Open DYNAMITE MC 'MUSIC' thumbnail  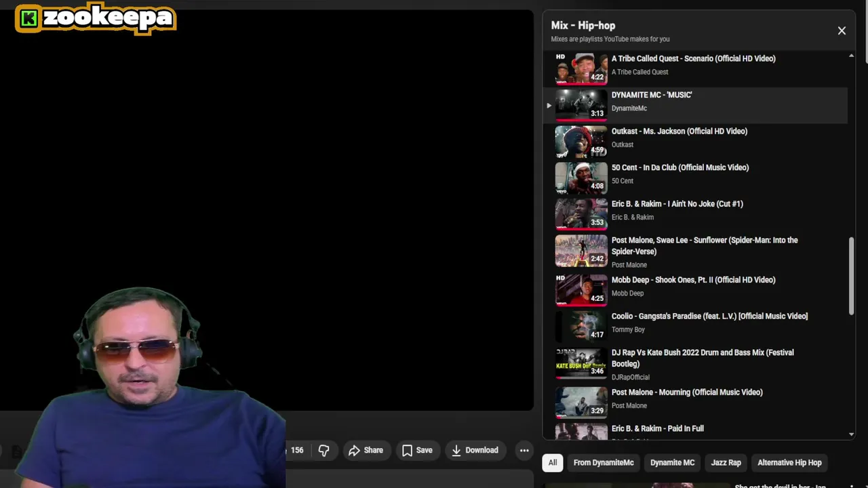581,105
